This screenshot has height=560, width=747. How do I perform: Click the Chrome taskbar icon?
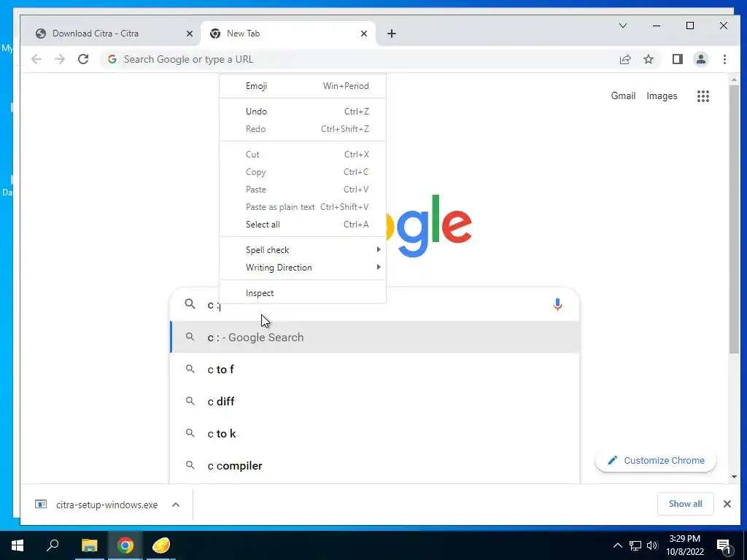pyautogui.click(x=125, y=545)
